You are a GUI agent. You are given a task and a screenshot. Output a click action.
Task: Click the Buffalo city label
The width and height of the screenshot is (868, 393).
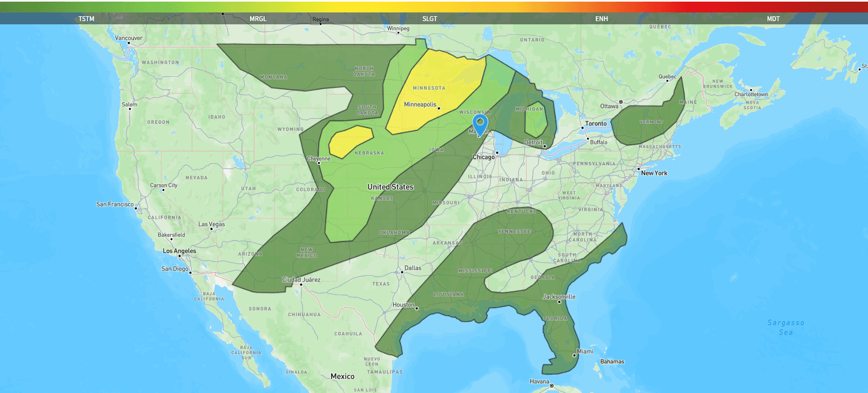point(598,143)
